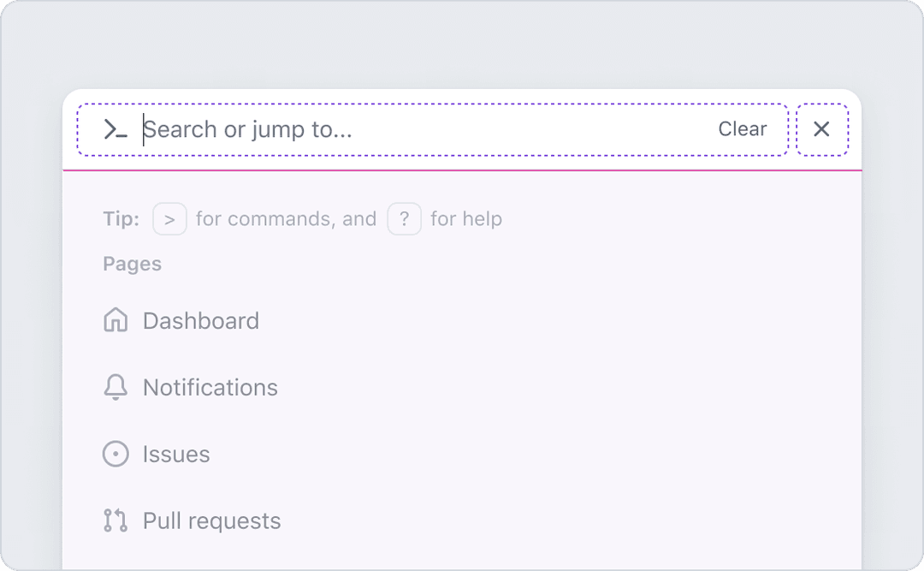Select the 'Pages' section header
This screenshot has height=571, width=924.
click(132, 264)
